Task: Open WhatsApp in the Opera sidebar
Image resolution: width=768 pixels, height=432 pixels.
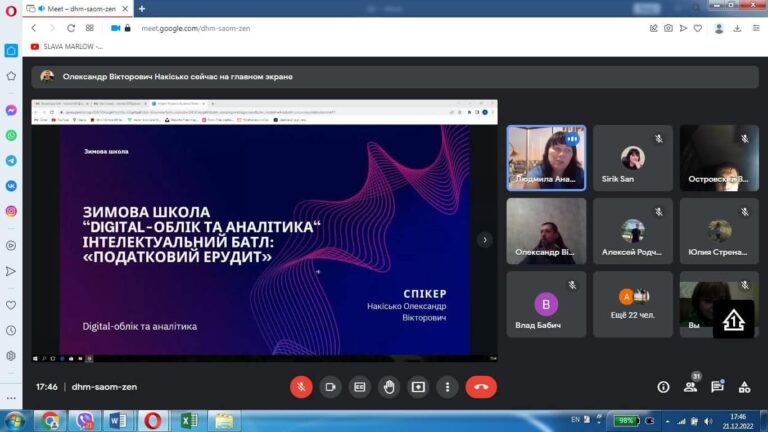Action: click(x=11, y=135)
